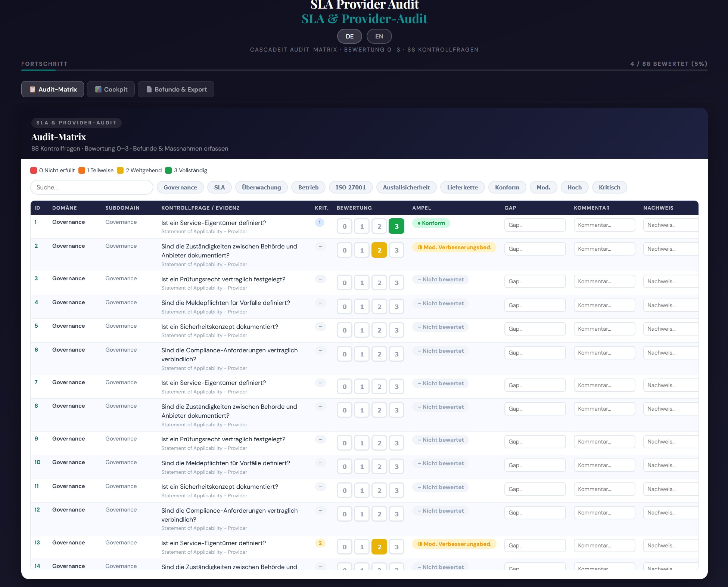Screen dimensions: 728x587
Task: Select the DE language toggle
Action: pyautogui.click(x=349, y=36)
